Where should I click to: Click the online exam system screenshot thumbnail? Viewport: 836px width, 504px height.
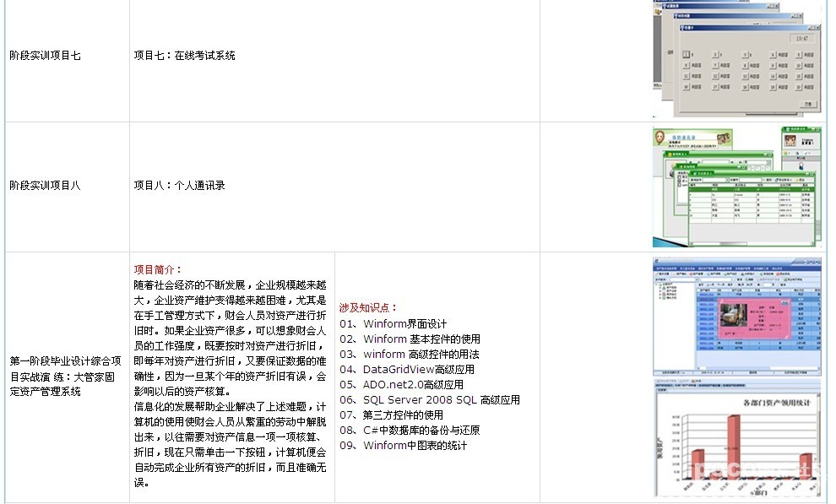click(x=736, y=57)
